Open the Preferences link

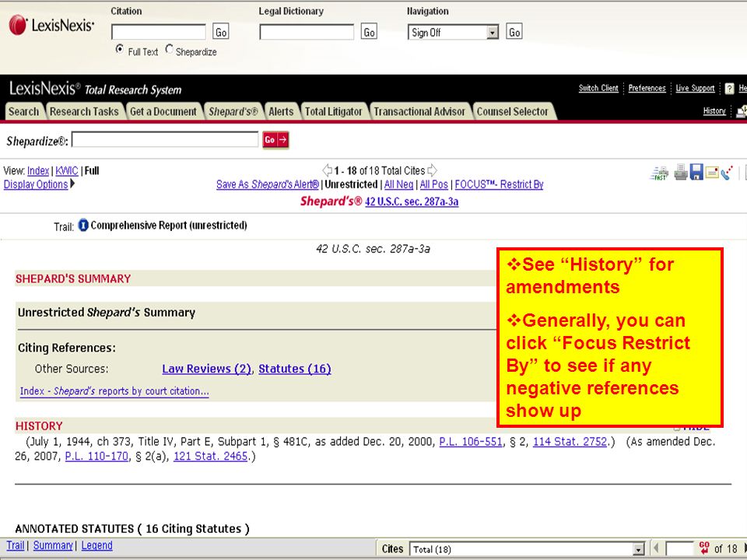647,88
